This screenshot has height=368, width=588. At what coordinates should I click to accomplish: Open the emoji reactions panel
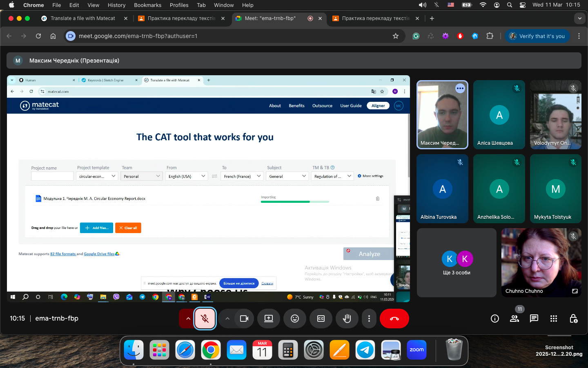[x=294, y=319]
